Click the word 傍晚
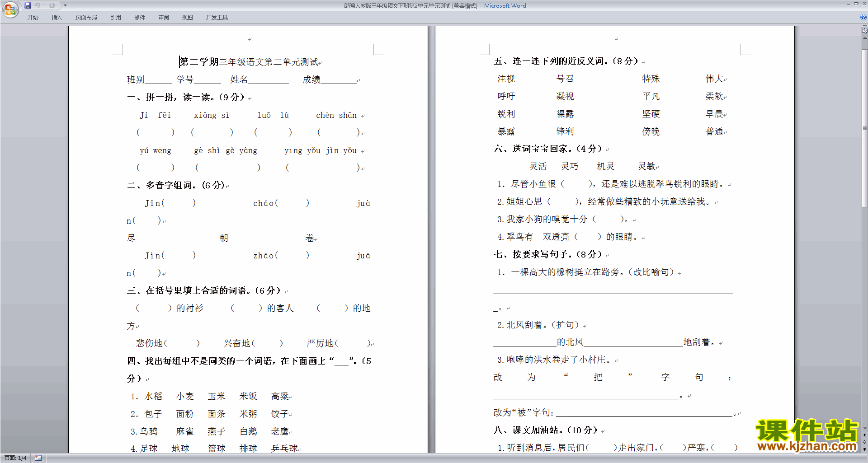868x463 pixels. [x=651, y=131]
